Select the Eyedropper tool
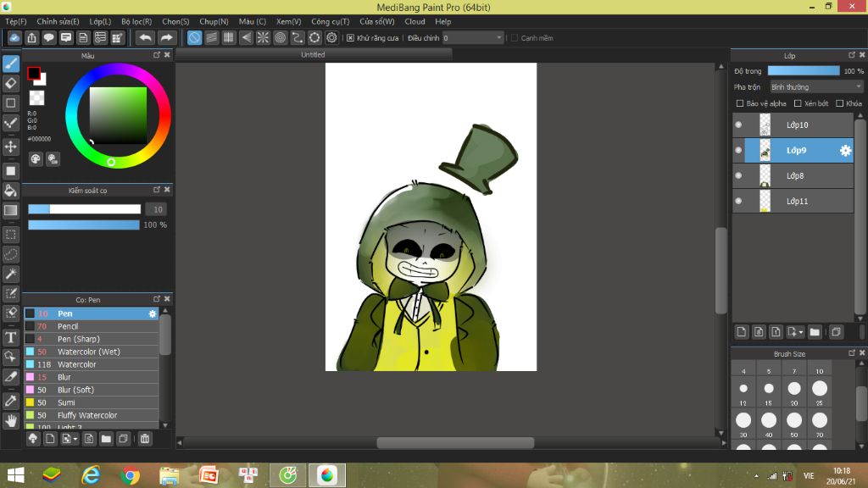Screen dimensions: 868x488 pyautogui.click(x=10, y=401)
